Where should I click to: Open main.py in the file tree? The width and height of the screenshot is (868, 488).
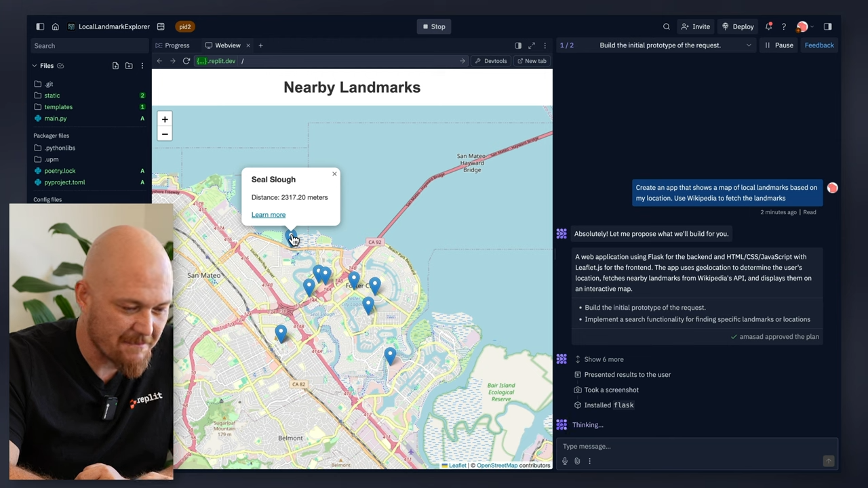[56, 119]
